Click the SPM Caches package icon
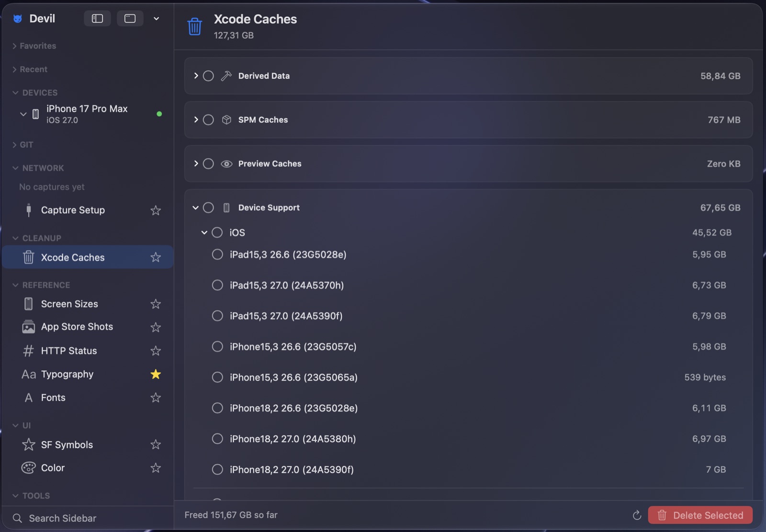The image size is (766, 532). point(226,120)
